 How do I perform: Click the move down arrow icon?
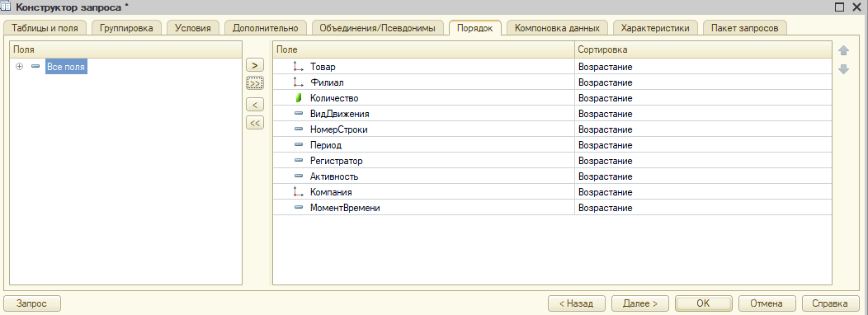843,69
